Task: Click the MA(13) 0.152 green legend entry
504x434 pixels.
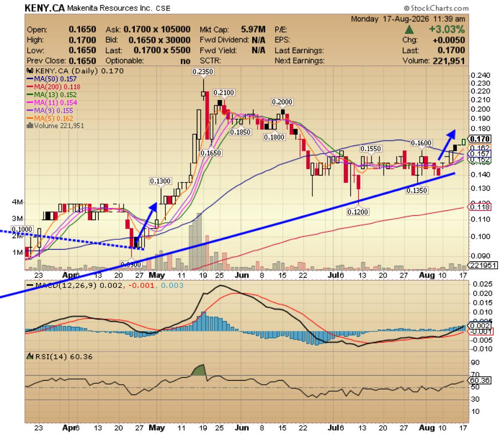Action: 51,95
